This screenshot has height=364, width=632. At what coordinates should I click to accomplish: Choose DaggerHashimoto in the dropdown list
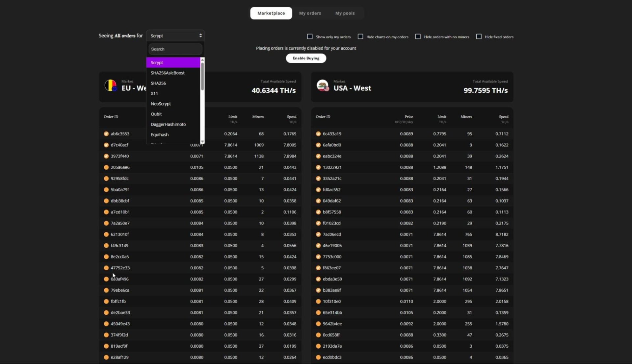click(x=168, y=124)
